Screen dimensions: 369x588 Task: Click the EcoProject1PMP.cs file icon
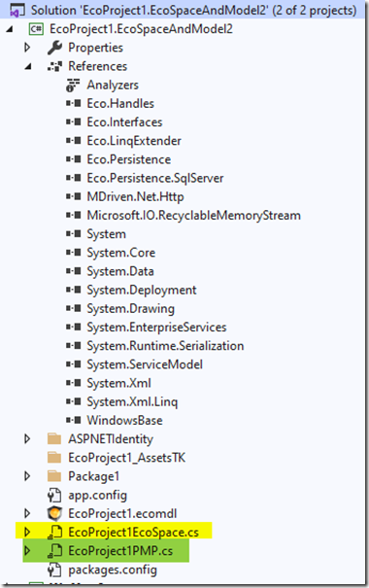(x=54, y=551)
